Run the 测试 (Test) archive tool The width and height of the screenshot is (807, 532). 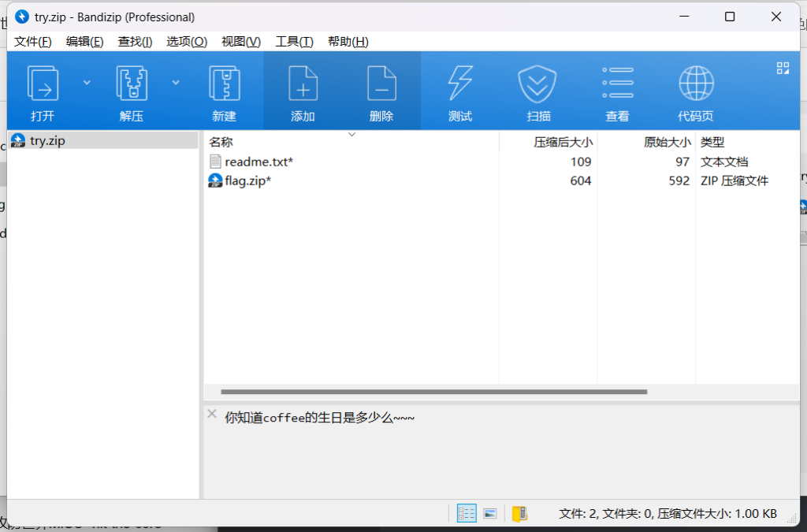tap(460, 84)
